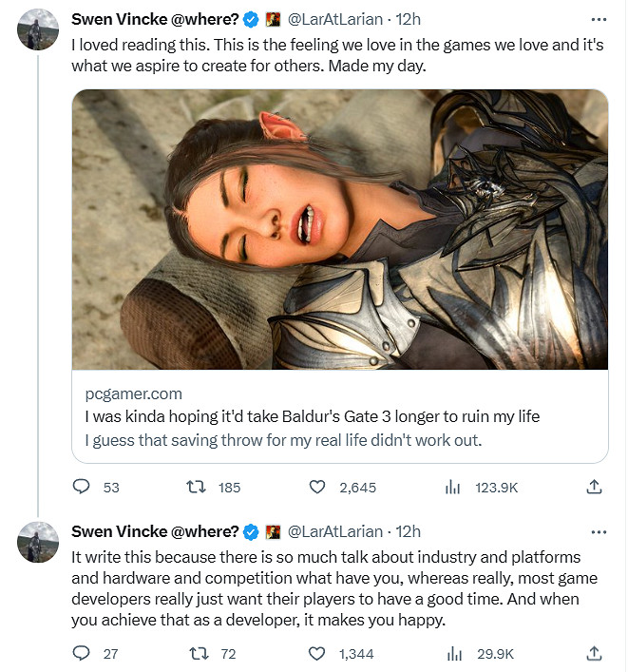Click the verified badge on first tweet
This screenshot has height=672, width=628.
click(251, 18)
